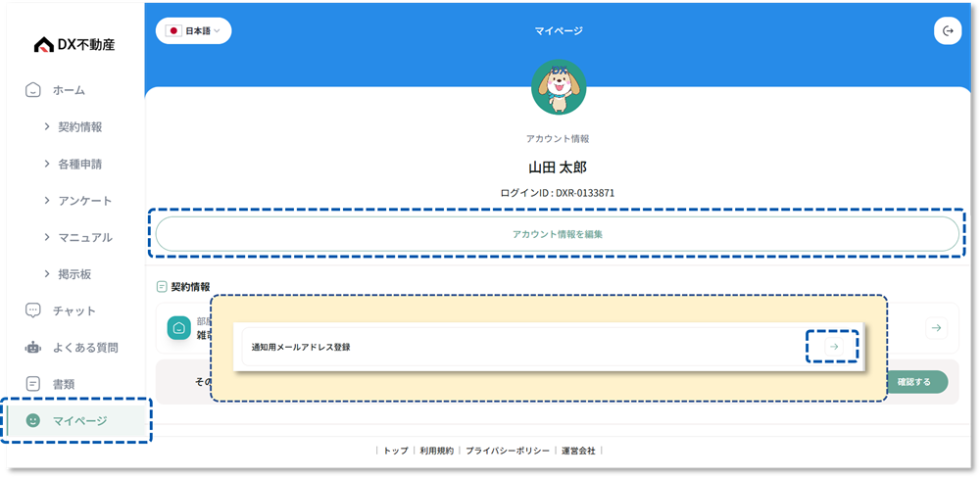
Task: Open the 日本語 language dropdown
Action: coord(193,30)
